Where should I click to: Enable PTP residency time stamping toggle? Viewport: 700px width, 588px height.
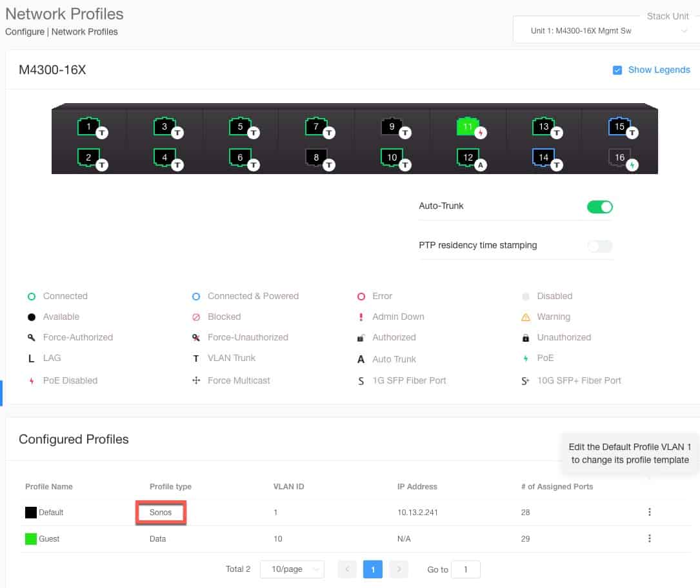tap(599, 246)
